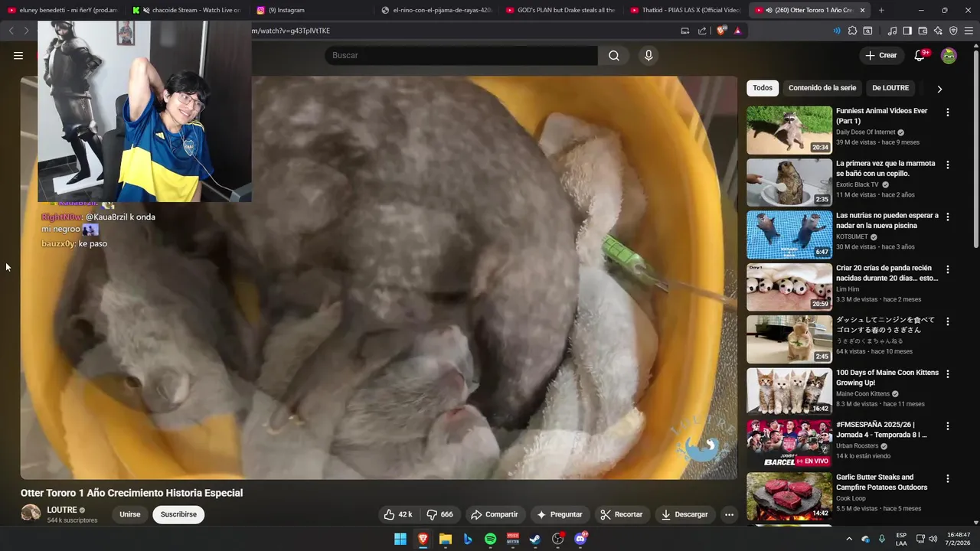Image resolution: width=980 pixels, height=551 pixels.
Task: Open the LOUTRE channel avatar
Action: pyautogui.click(x=31, y=514)
